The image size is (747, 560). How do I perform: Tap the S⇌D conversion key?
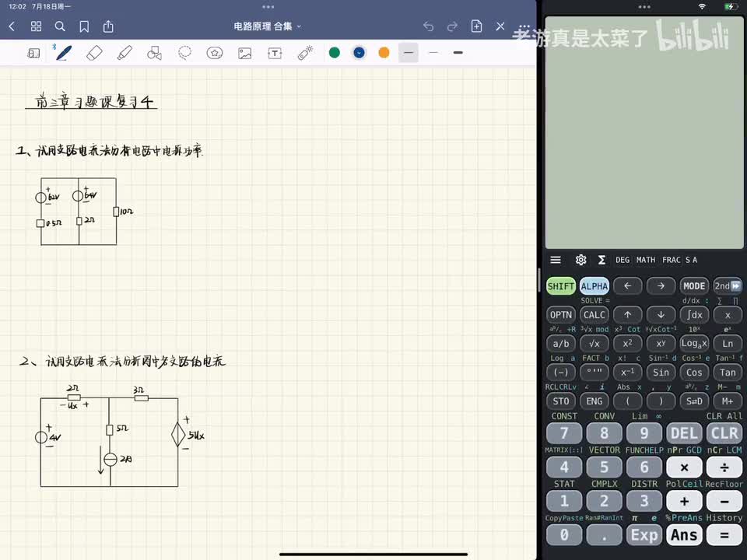tap(694, 401)
